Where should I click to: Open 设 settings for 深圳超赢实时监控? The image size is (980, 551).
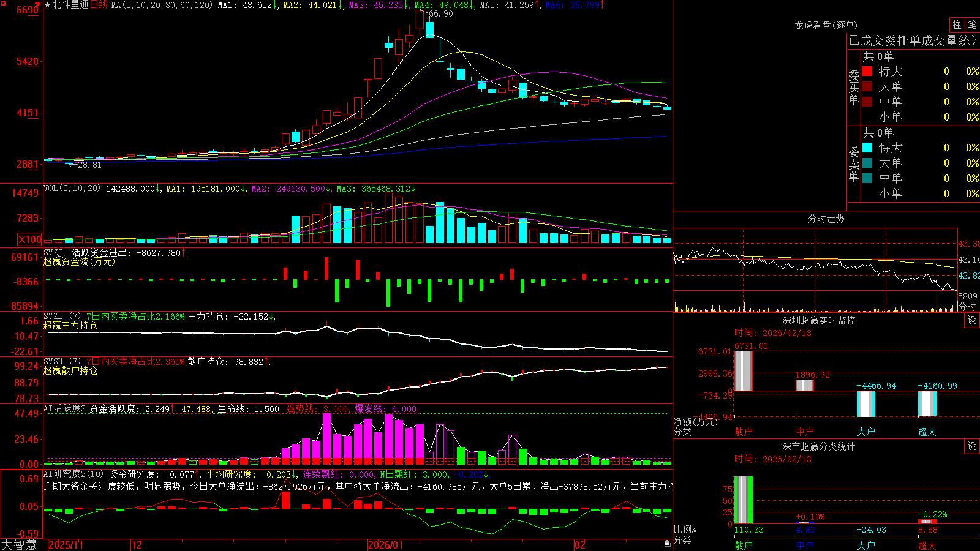(972, 320)
